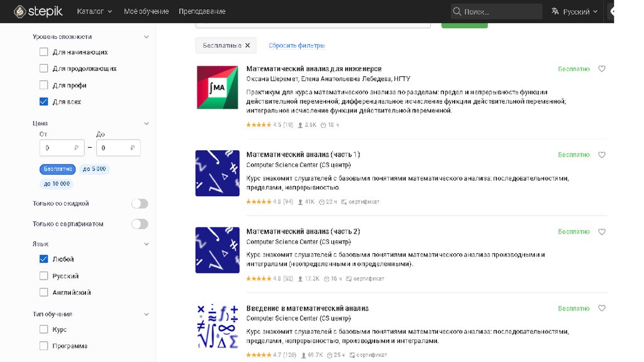Collapse the Язык filter section

[x=147, y=244]
